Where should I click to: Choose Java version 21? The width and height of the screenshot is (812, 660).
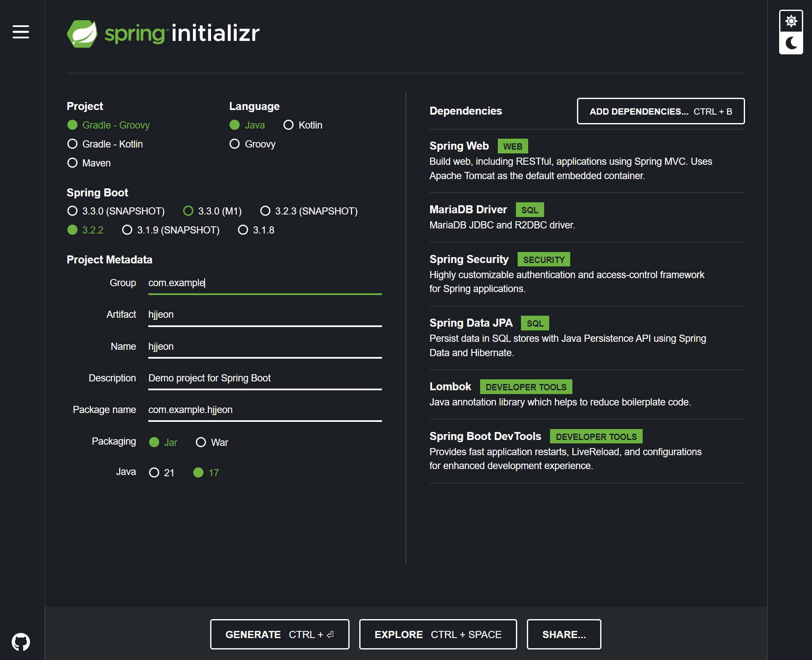click(154, 472)
